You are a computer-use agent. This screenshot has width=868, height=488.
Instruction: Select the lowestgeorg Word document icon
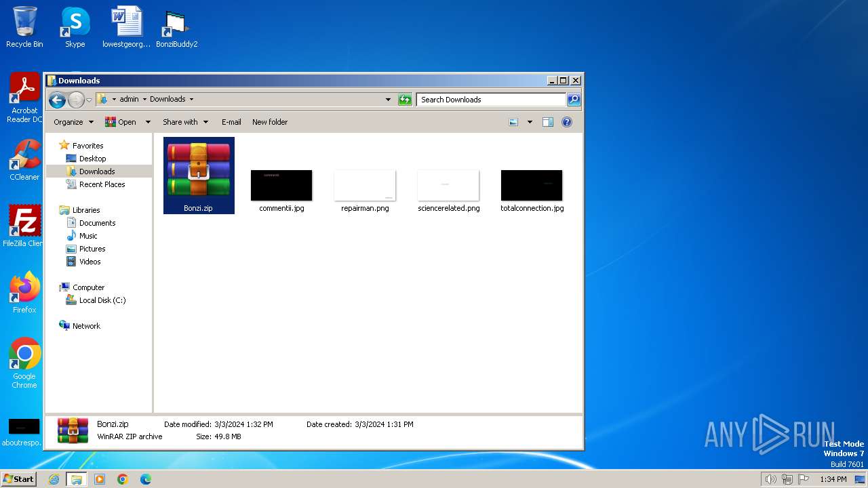pyautogui.click(x=126, y=27)
